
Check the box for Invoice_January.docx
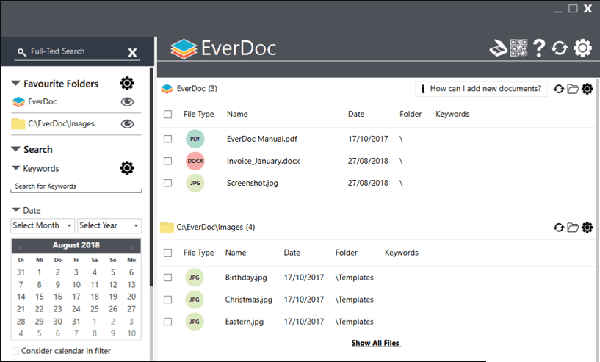pyautogui.click(x=168, y=161)
